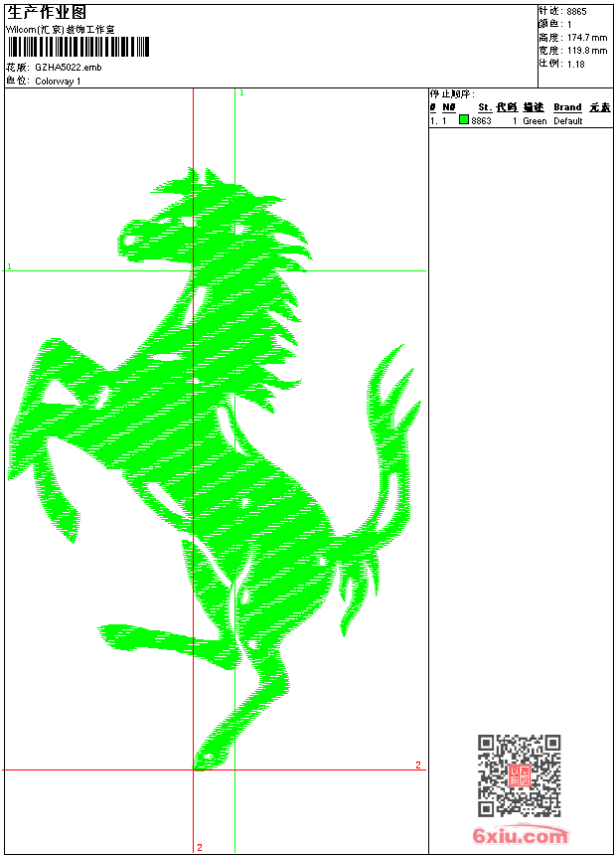Image resolution: width=616 pixels, height=855 pixels.
Task: Click the QR code image
Action: [x=520, y=775]
